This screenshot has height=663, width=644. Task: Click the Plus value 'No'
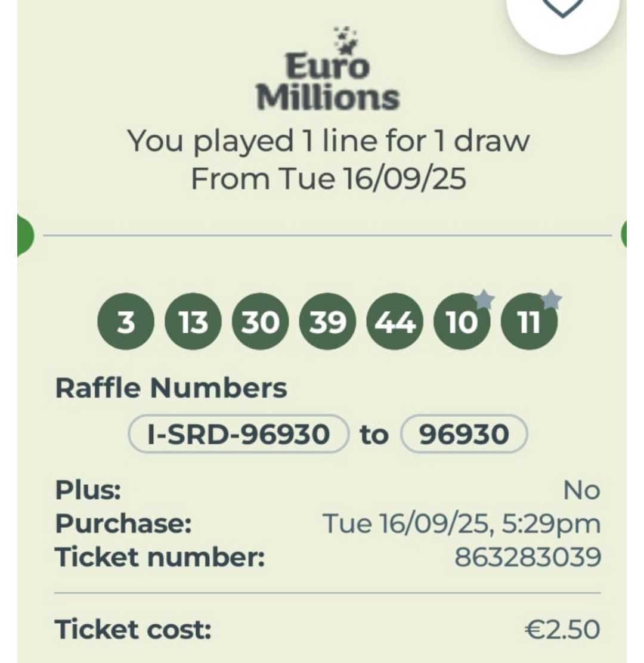[581, 491]
